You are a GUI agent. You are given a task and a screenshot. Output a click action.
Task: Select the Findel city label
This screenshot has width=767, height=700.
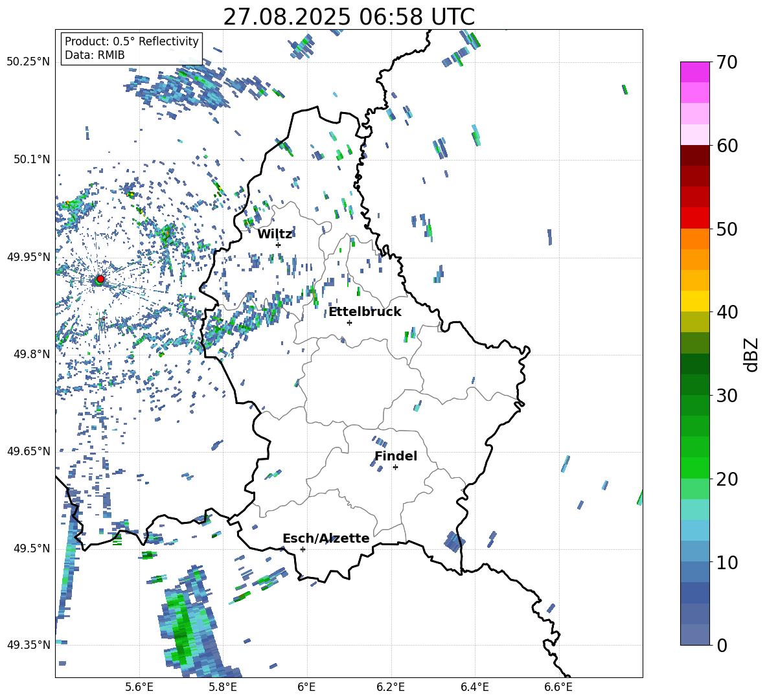point(396,456)
